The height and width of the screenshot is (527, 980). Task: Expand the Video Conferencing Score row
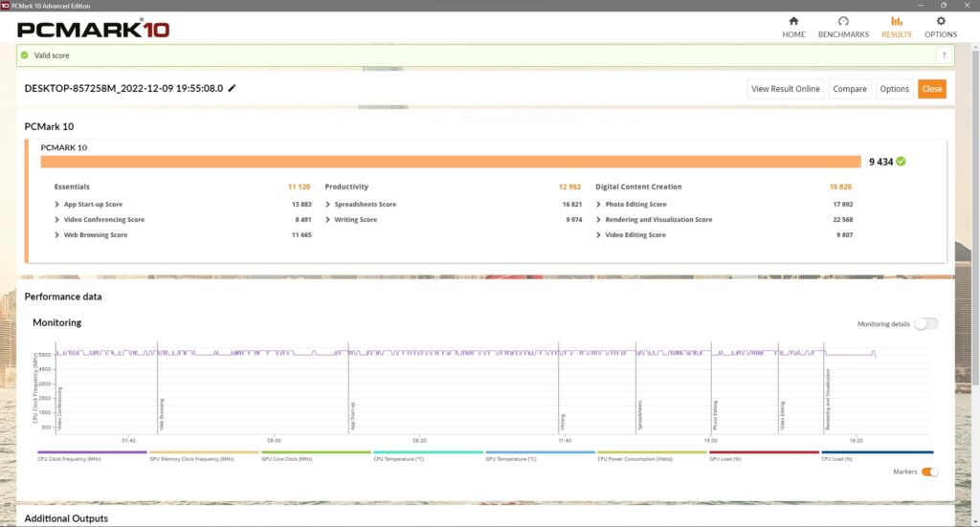tap(58, 220)
